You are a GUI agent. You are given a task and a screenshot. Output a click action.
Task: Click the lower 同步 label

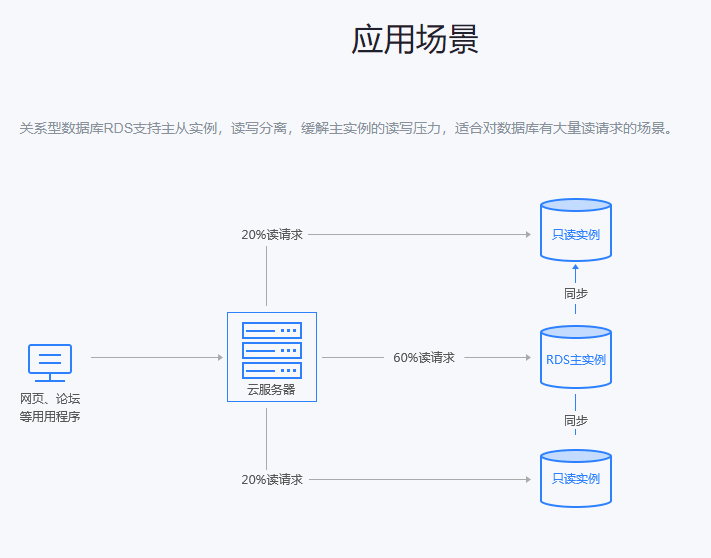[x=575, y=420]
